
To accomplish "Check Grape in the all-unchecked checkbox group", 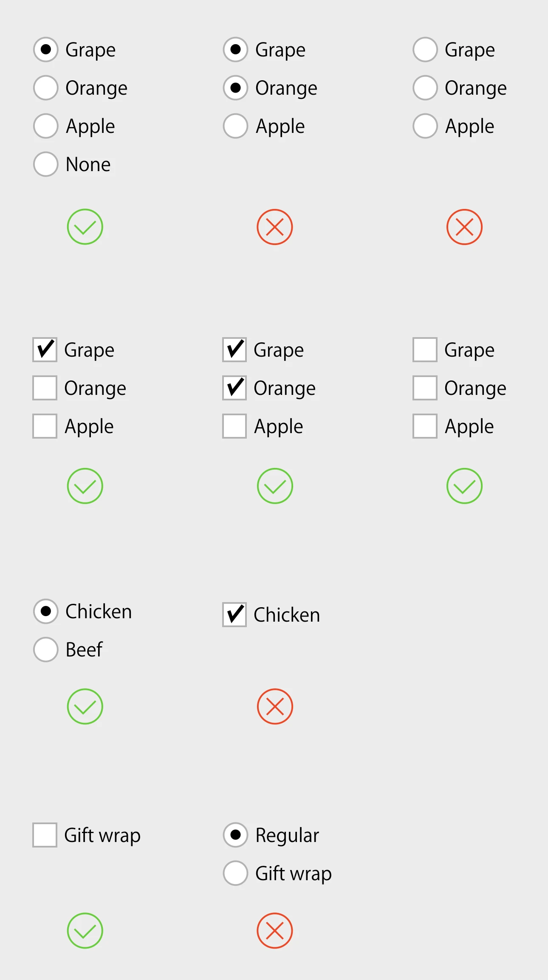I will click(425, 349).
